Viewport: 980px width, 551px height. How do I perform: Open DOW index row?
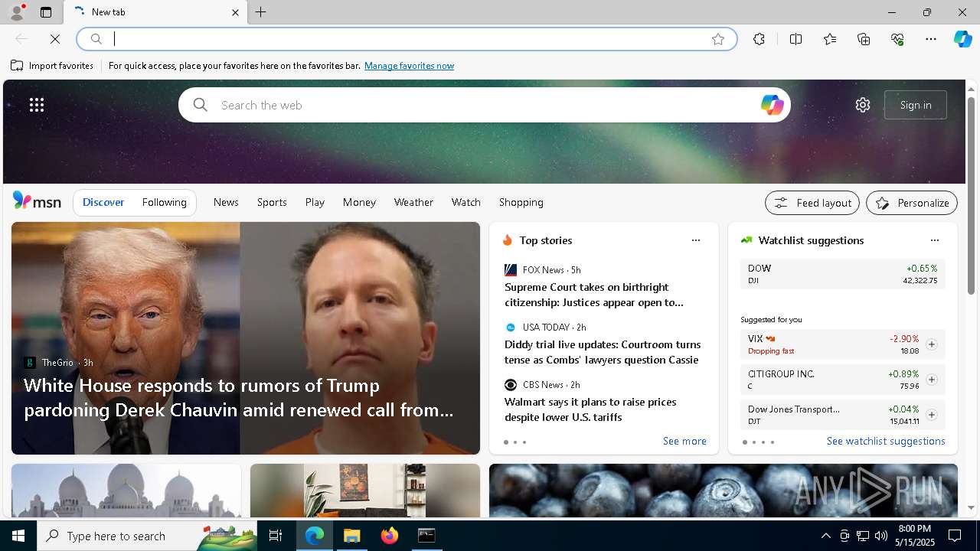coord(842,274)
